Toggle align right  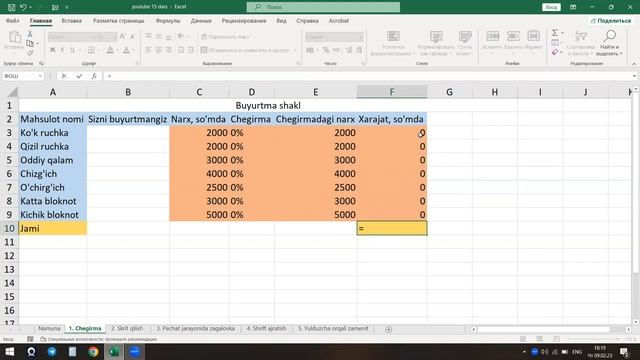(x=169, y=50)
